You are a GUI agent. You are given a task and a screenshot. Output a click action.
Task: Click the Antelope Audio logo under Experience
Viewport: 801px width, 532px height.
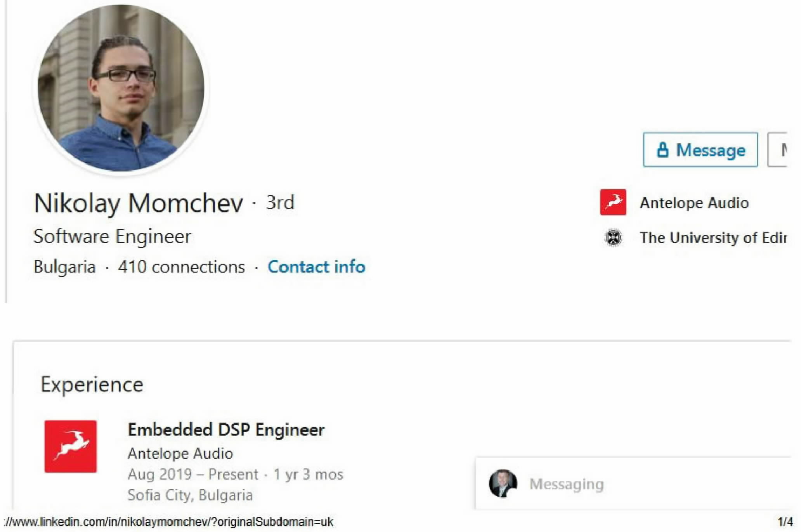pyautogui.click(x=71, y=446)
